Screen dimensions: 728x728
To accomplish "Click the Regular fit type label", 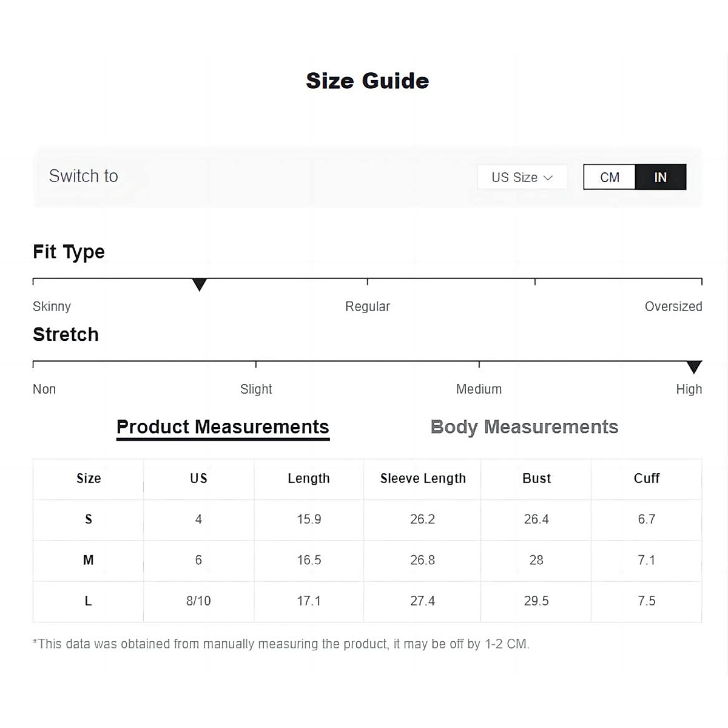I will coord(368,306).
